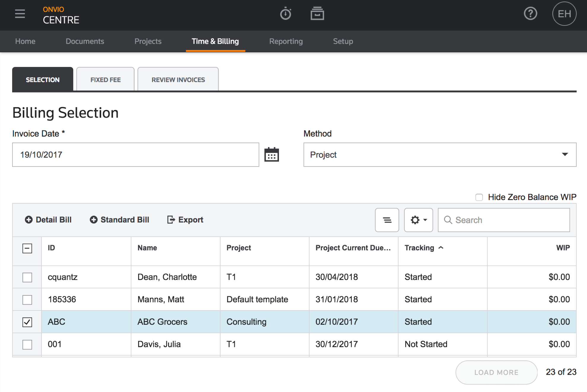
Task: Open the Reporting menu
Action: (286, 41)
